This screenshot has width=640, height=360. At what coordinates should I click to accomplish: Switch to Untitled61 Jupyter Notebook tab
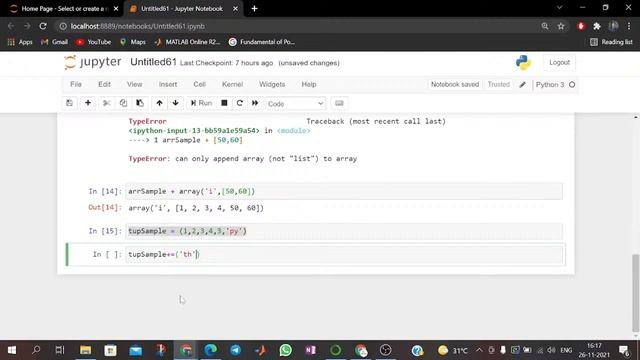(x=182, y=9)
